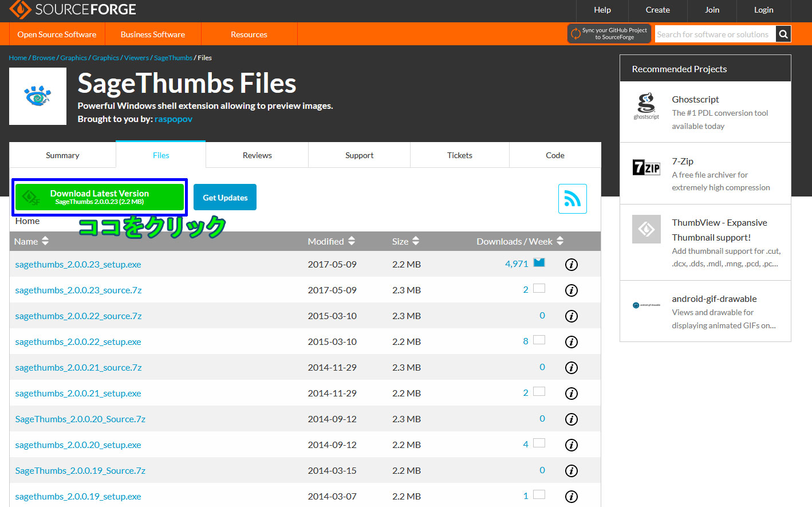The width and height of the screenshot is (812, 507).
Task: Download SageThumbs_2.0.0.20_Source.7z
Action: click(80, 419)
